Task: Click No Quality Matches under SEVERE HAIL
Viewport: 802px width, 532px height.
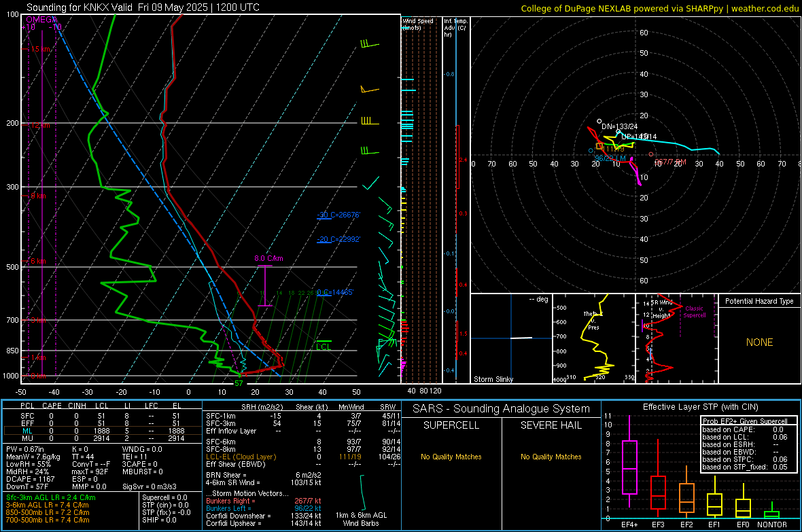Action: tap(551, 457)
